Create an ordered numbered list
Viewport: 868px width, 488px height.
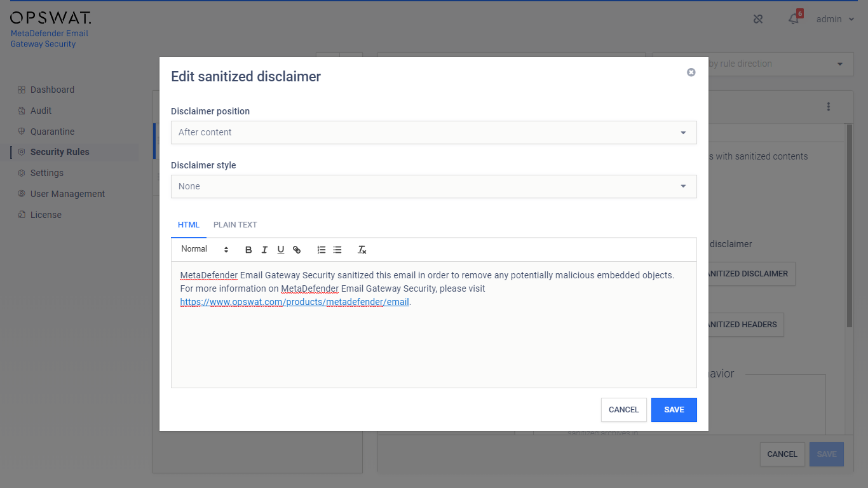pos(322,250)
